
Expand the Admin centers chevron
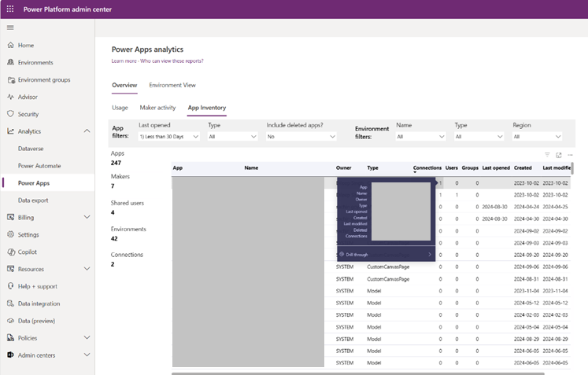[x=87, y=355]
